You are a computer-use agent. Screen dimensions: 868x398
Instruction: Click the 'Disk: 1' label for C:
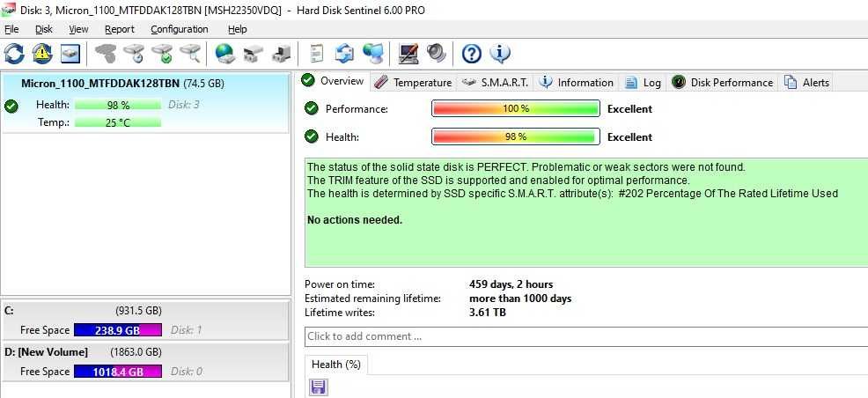tap(186, 330)
